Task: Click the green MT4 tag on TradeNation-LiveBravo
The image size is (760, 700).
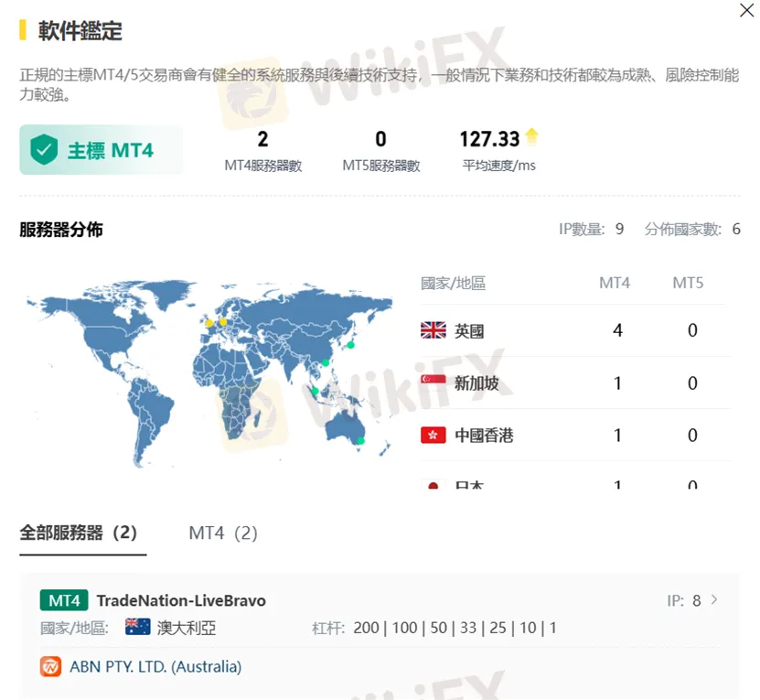Action: click(x=64, y=600)
